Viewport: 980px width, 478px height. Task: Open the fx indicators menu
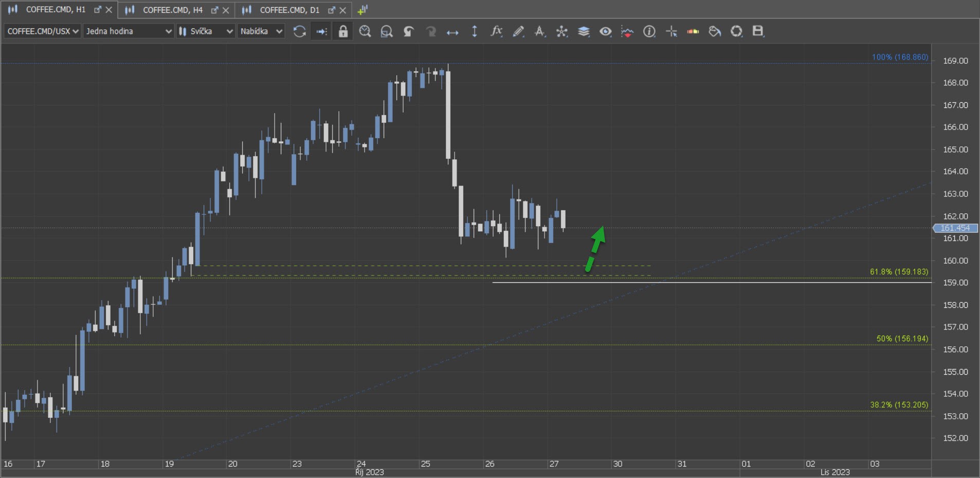(496, 31)
